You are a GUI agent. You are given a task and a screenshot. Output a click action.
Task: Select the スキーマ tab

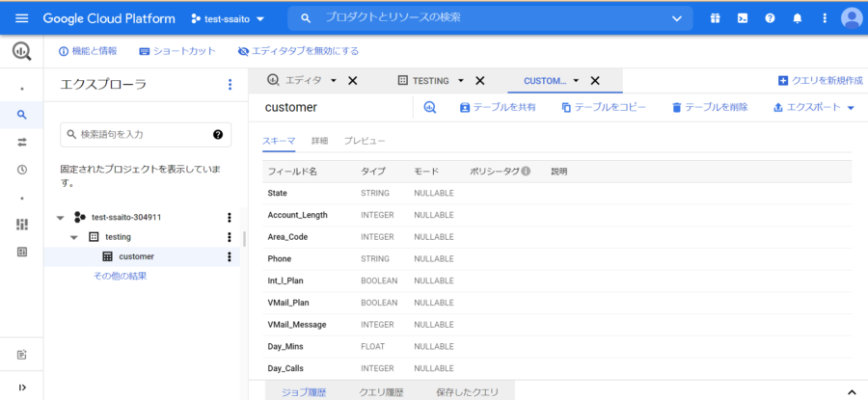click(x=279, y=141)
